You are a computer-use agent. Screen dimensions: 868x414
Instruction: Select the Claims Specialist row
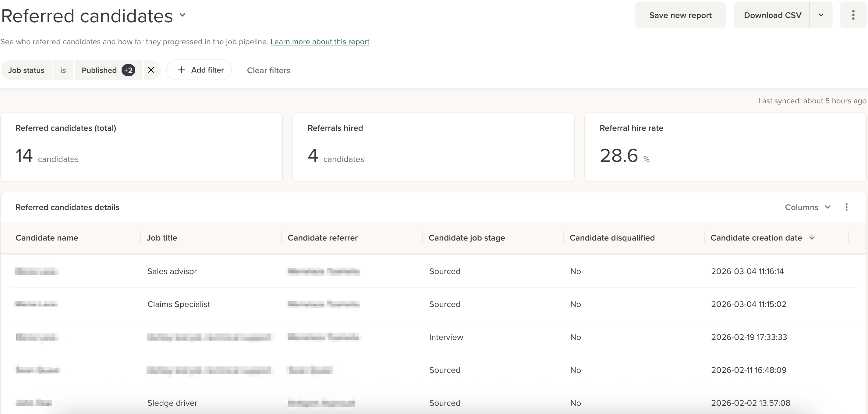179,304
